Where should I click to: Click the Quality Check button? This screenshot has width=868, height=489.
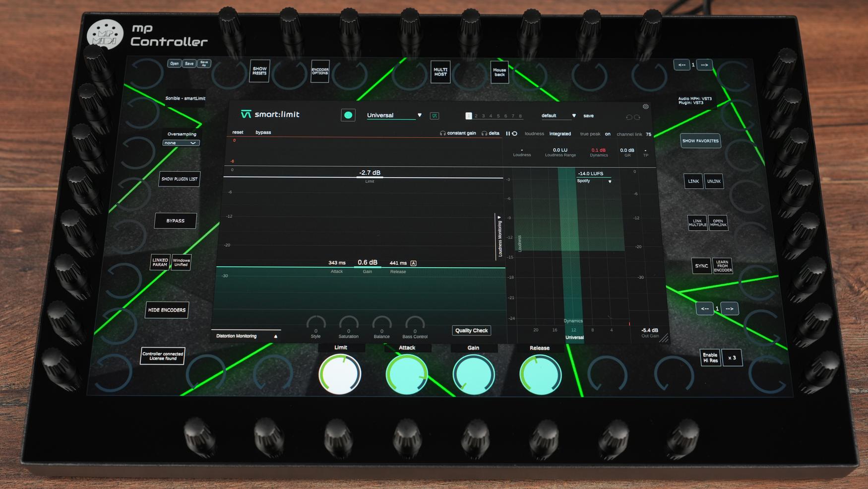(471, 331)
